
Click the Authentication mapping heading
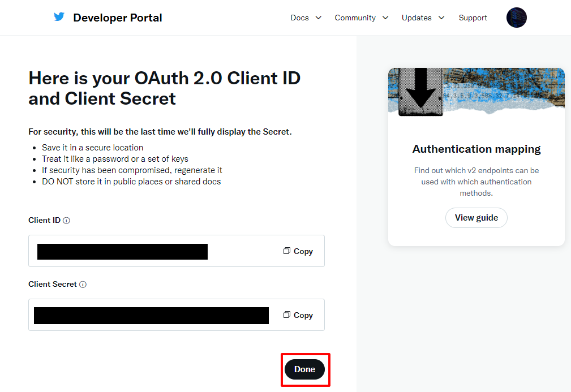(476, 149)
